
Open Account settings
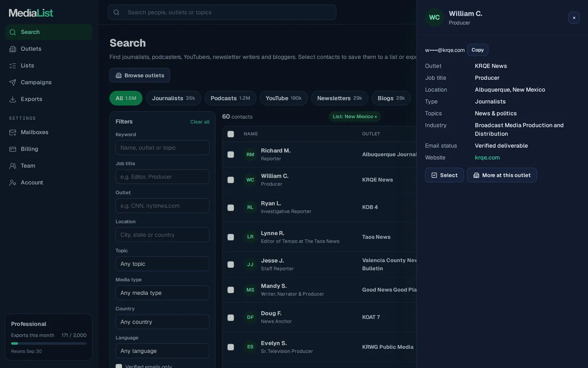(49, 182)
